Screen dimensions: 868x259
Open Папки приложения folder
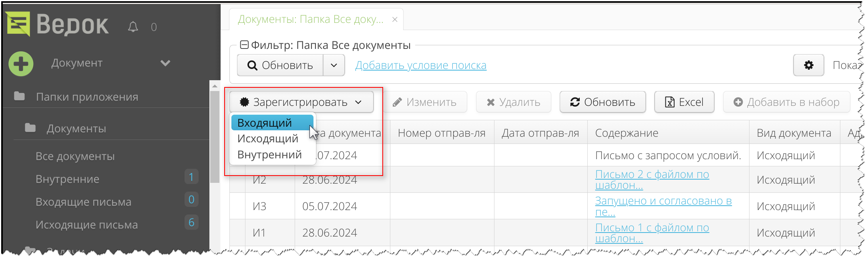[x=87, y=97]
